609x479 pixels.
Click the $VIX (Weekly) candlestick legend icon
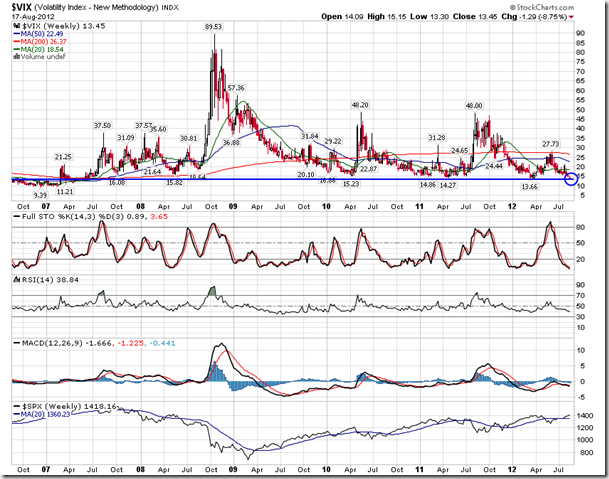[x=16, y=27]
